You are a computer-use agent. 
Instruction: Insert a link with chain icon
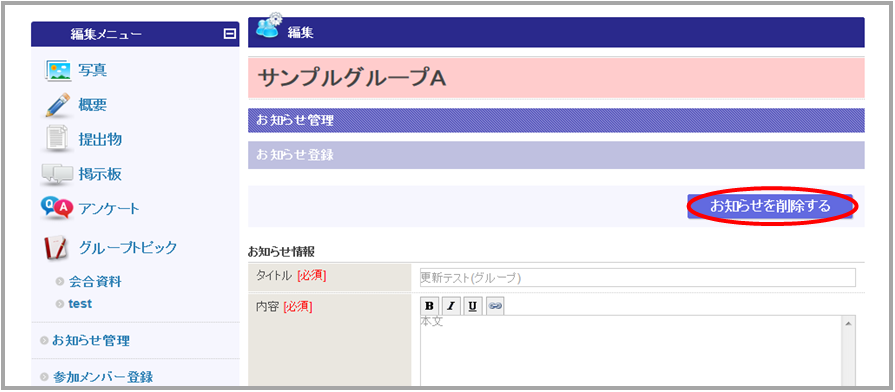(495, 306)
